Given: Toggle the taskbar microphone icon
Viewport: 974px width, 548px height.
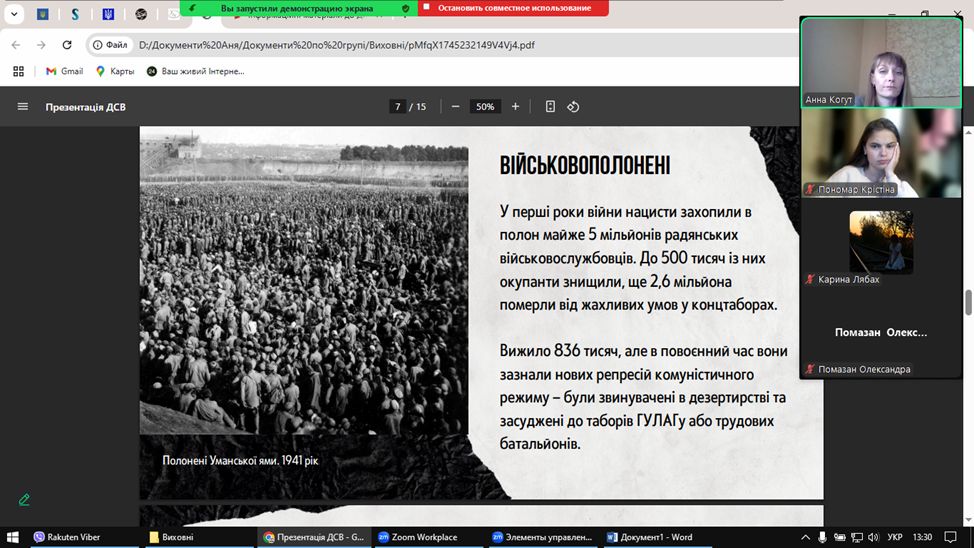Looking at the screenshot, I should (x=823, y=537).
